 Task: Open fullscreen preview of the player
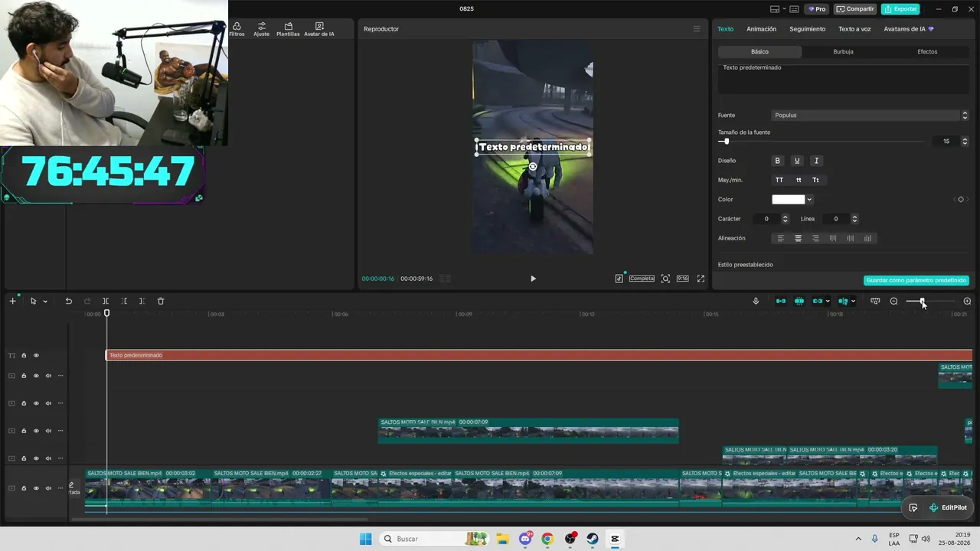pyautogui.click(x=700, y=279)
